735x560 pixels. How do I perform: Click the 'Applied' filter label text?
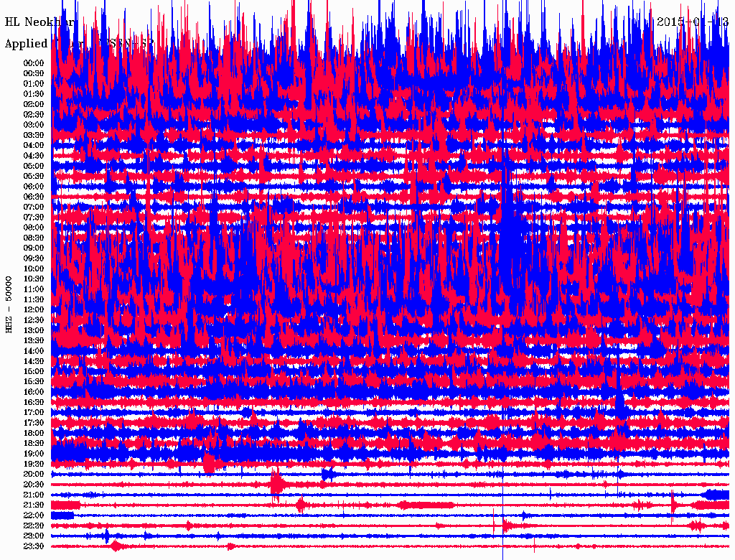pyautogui.click(x=27, y=44)
